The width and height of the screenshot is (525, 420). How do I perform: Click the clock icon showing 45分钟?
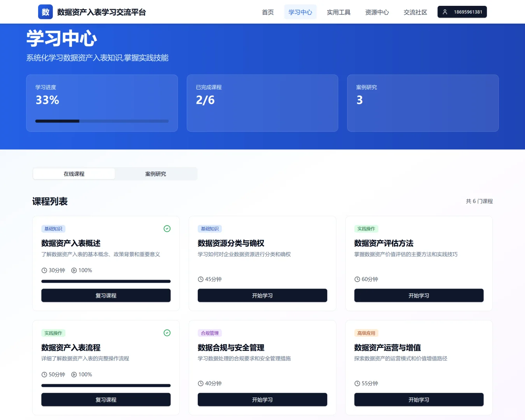[200, 279]
